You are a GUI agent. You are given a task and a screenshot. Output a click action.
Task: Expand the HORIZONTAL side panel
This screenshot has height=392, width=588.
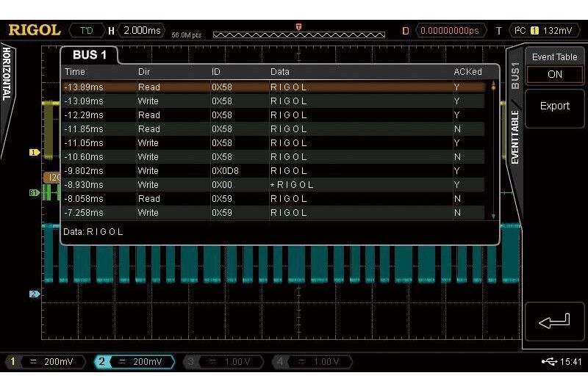tap(7, 73)
